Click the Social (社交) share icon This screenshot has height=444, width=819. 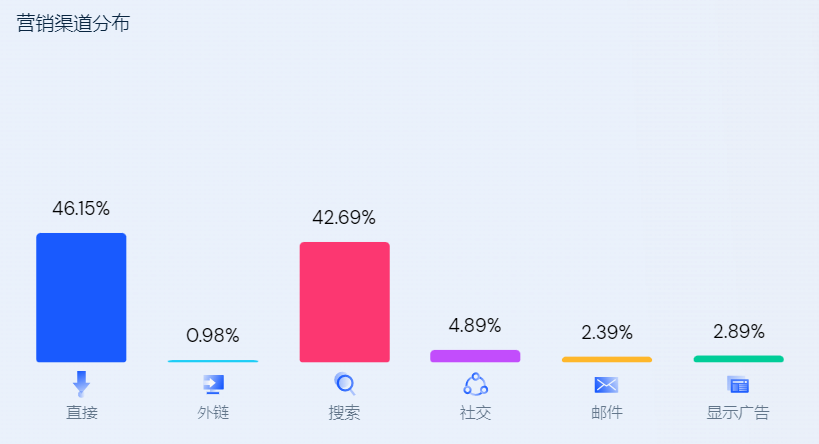475,384
